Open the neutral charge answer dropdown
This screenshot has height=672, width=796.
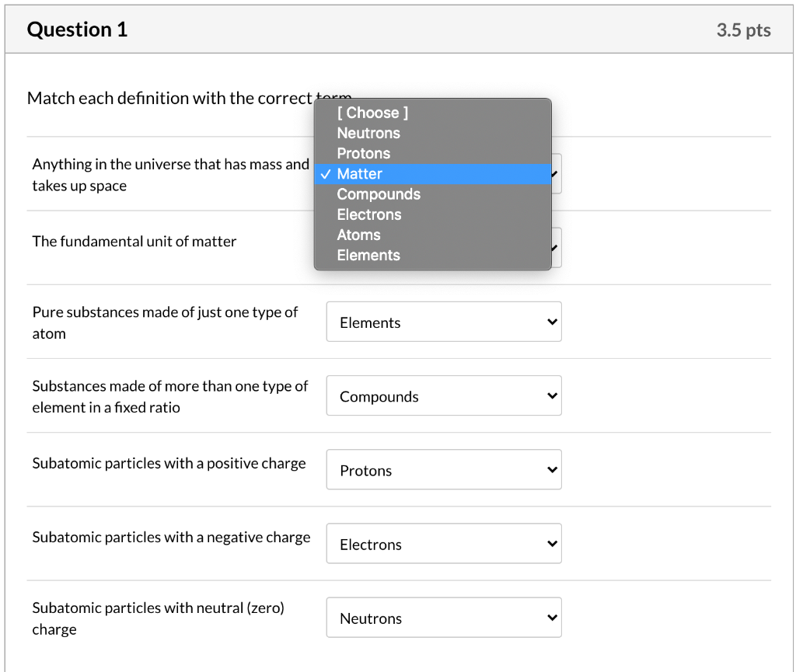pyautogui.click(x=443, y=618)
